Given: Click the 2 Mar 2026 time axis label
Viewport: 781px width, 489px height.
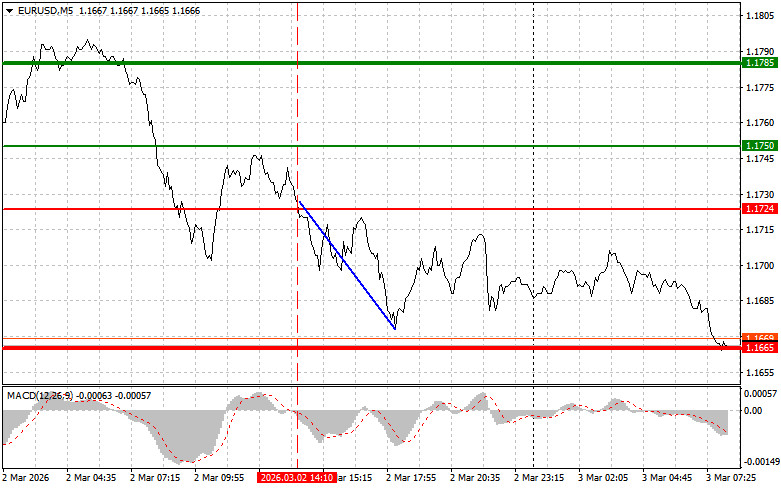Looking at the screenshot, I should (x=26, y=478).
